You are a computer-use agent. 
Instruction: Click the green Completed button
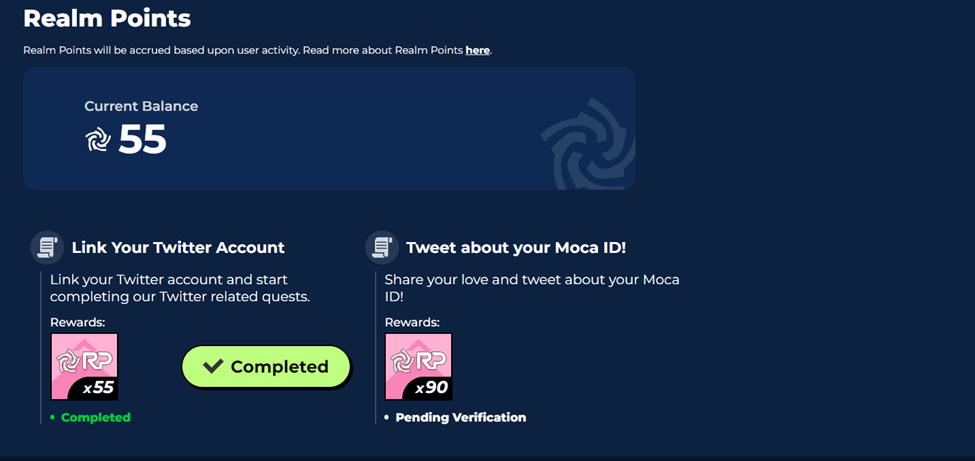[266, 367]
